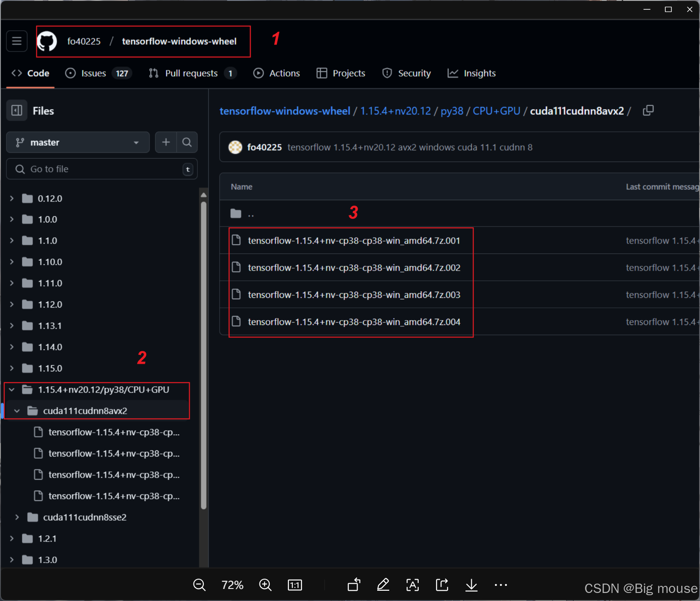
Task: Click the Name column header
Action: [242, 187]
